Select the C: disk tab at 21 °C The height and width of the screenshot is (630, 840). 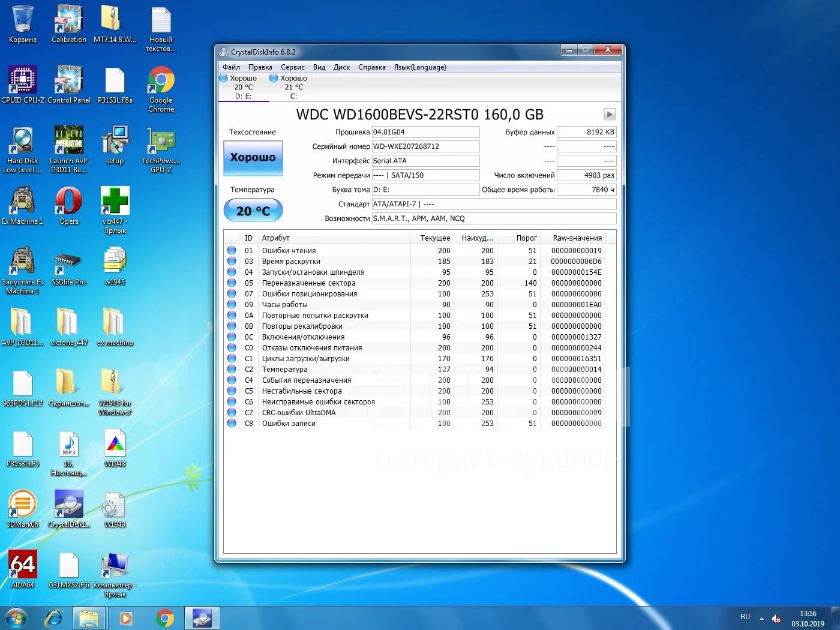(x=294, y=87)
